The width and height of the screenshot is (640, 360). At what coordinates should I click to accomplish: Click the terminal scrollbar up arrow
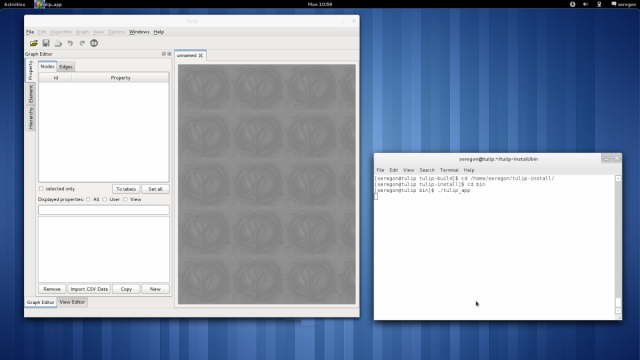click(618, 179)
